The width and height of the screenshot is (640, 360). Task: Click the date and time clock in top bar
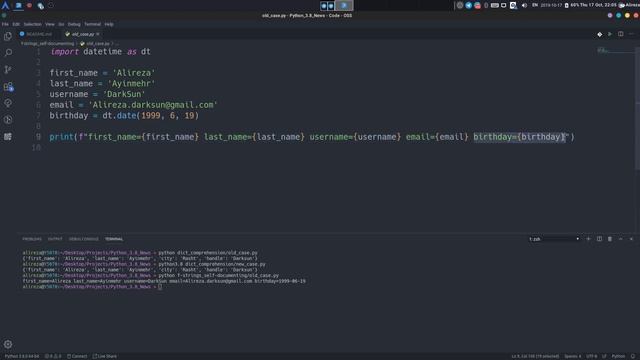(x=599, y=5)
